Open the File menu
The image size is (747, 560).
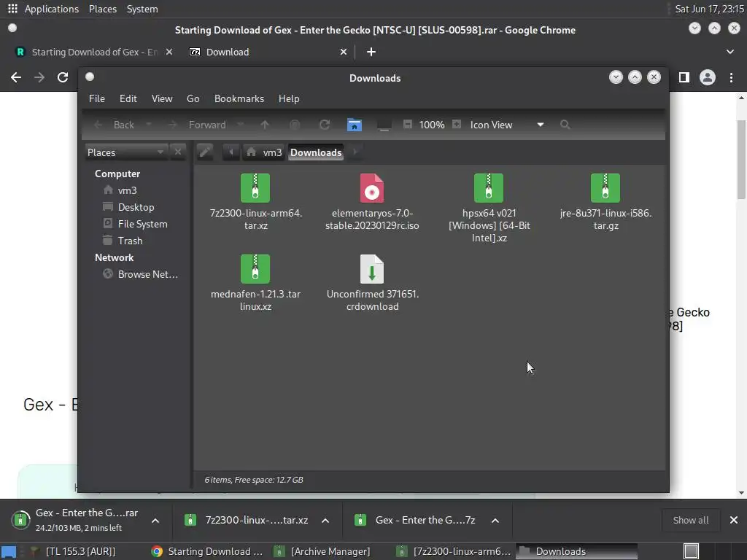pos(97,98)
